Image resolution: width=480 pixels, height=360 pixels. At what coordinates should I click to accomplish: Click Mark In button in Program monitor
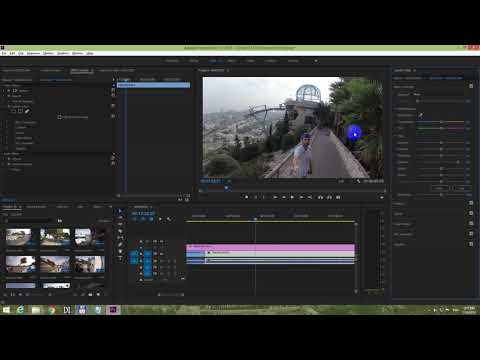256,197
